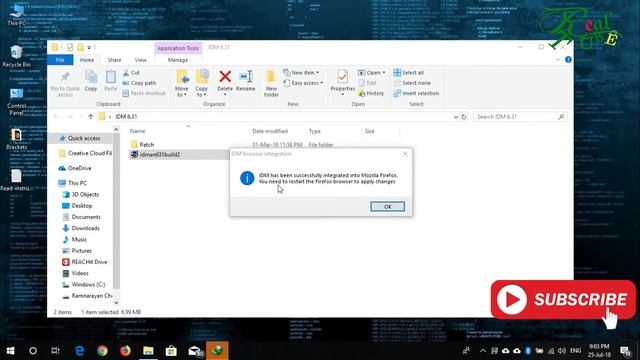Switch to the Home ribbon tab
This screenshot has width=640, height=360.
[87, 60]
